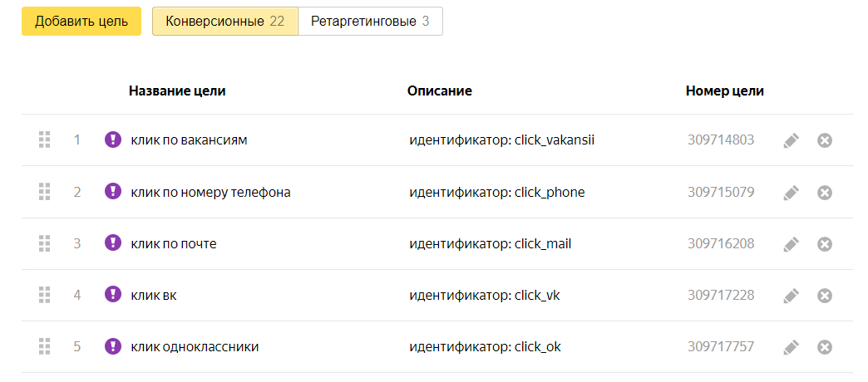The image size is (868, 382).
Task: Click the goal name «клик одноклассники»
Action: pyautogui.click(x=195, y=347)
